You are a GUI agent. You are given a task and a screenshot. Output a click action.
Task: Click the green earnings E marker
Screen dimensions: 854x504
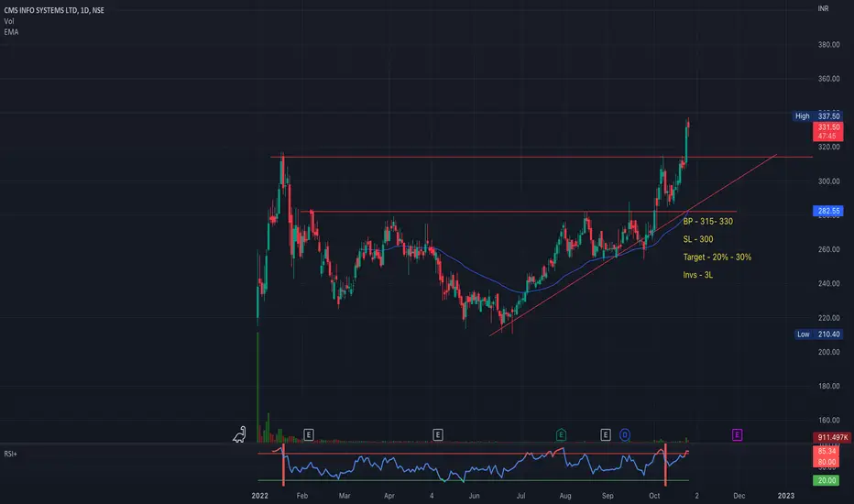tap(561, 434)
